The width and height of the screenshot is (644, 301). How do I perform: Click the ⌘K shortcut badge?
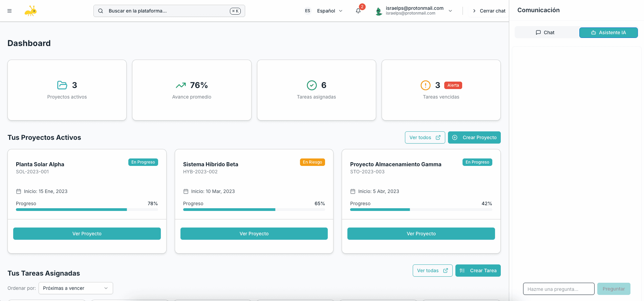click(x=235, y=11)
